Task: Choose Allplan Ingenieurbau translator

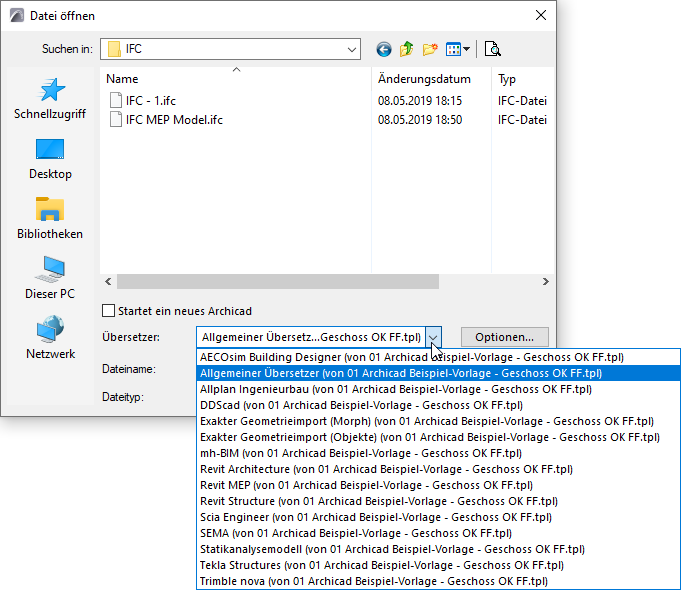Action: point(438,389)
